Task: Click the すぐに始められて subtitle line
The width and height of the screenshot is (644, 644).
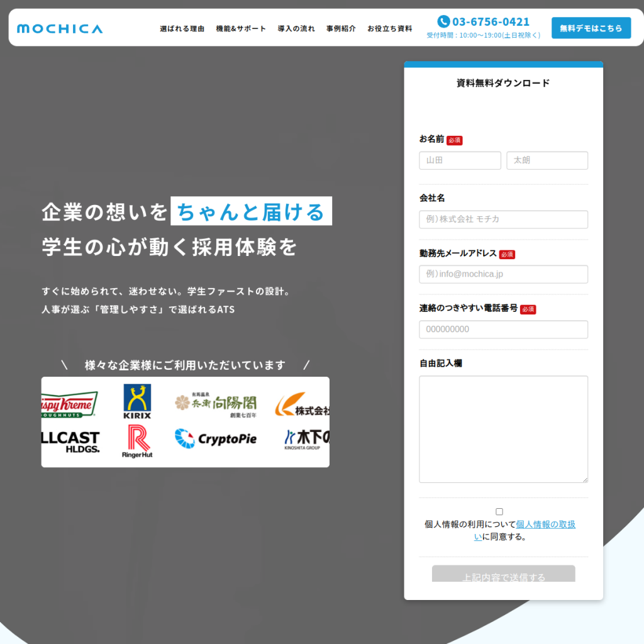Action: (x=167, y=291)
